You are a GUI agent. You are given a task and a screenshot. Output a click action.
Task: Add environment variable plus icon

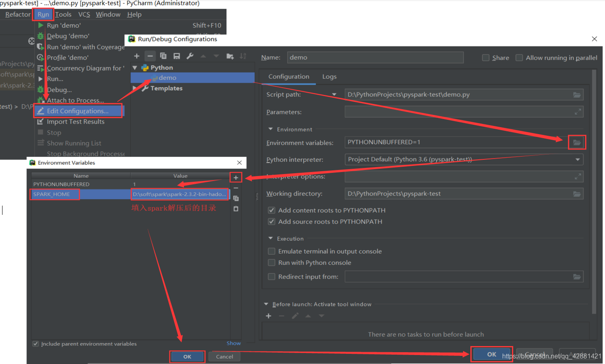(x=236, y=178)
